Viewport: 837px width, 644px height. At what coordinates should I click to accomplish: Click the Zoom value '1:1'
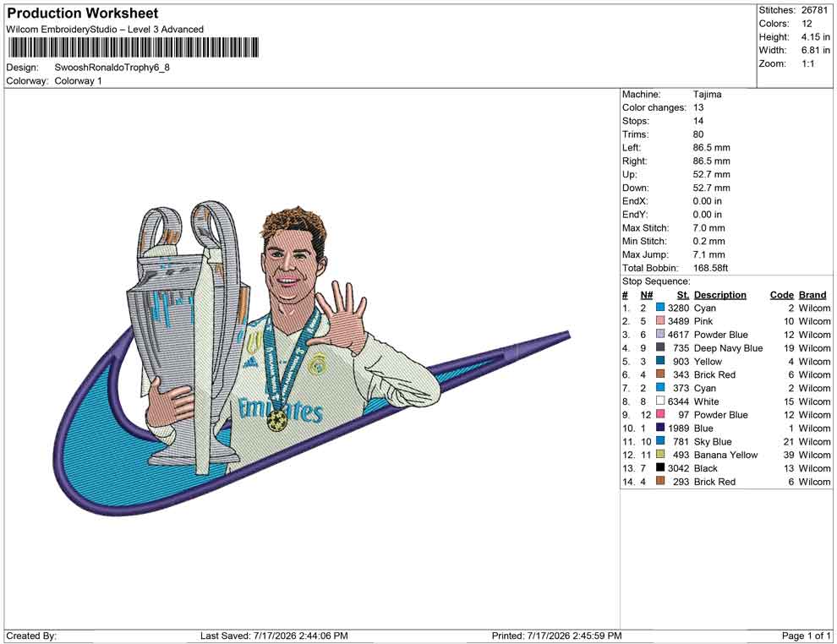(x=807, y=63)
